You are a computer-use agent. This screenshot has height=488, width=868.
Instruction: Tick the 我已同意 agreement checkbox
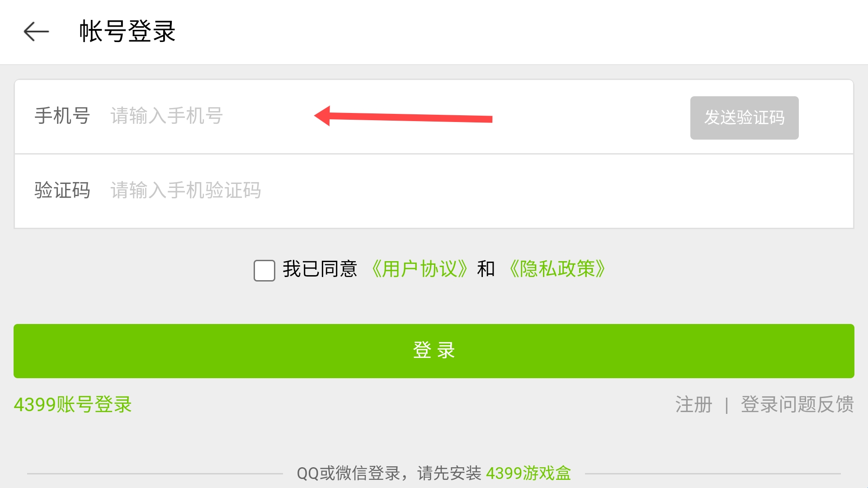click(264, 270)
